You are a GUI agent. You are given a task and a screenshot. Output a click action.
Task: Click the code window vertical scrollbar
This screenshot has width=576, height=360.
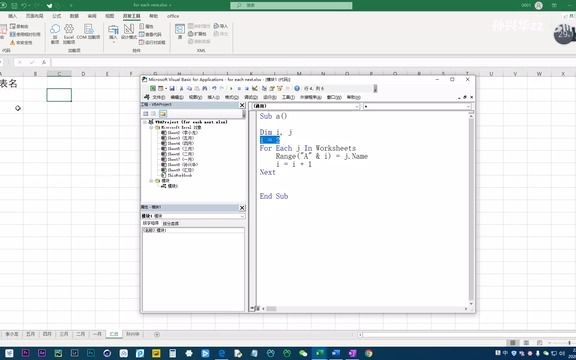pos(471,209)
